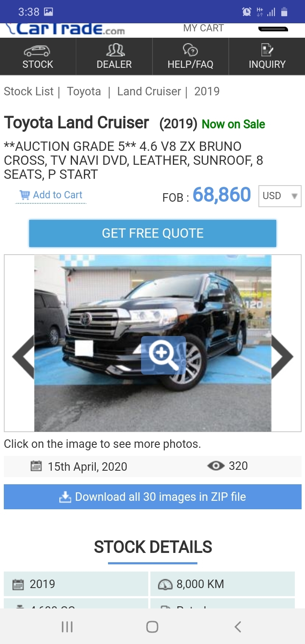305x644 pixels.
Task: Open the INQUIRY form icon tab
Action: [x=267, y=57]
